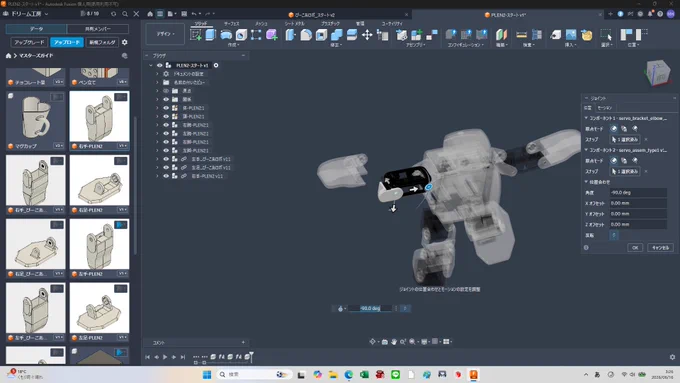Switch to the メッシュ tab
Viewport: 680px width, 383px height.
coord(261,23)
